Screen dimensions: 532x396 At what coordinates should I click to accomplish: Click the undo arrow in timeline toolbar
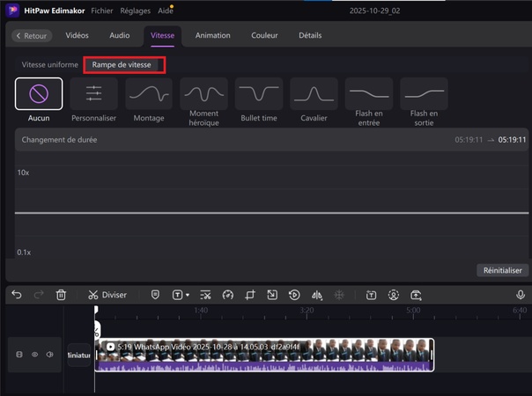pyautogui.click(x=16, y=295)
